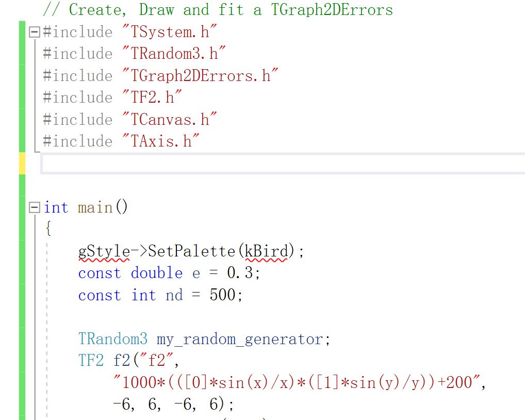Viewport: 525px width, 420px height.
Task: Click the "TF2.h" include string
Action: [152, 98]
